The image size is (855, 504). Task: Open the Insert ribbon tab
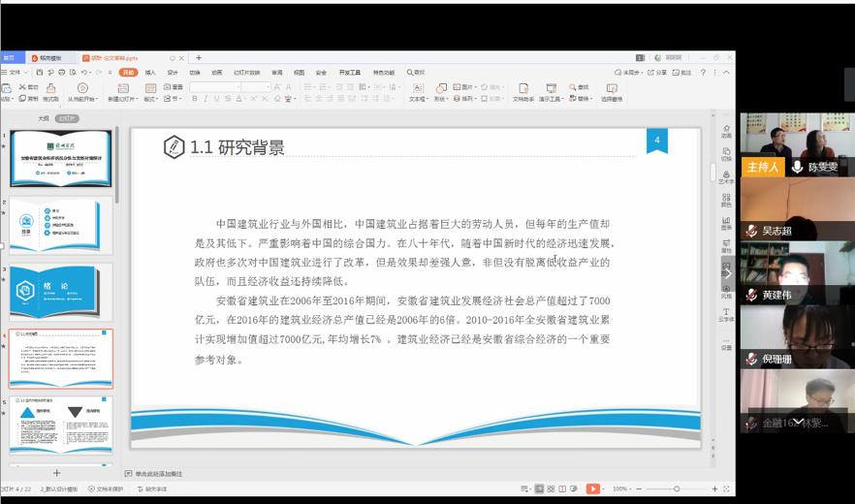tap(150, 72)
